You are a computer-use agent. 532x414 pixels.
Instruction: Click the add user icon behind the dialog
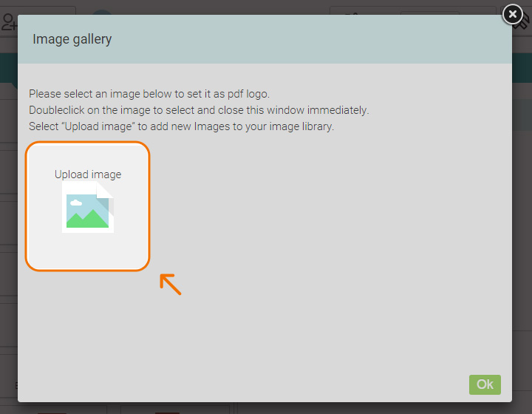pyautogui.click(x=9, y=21)
